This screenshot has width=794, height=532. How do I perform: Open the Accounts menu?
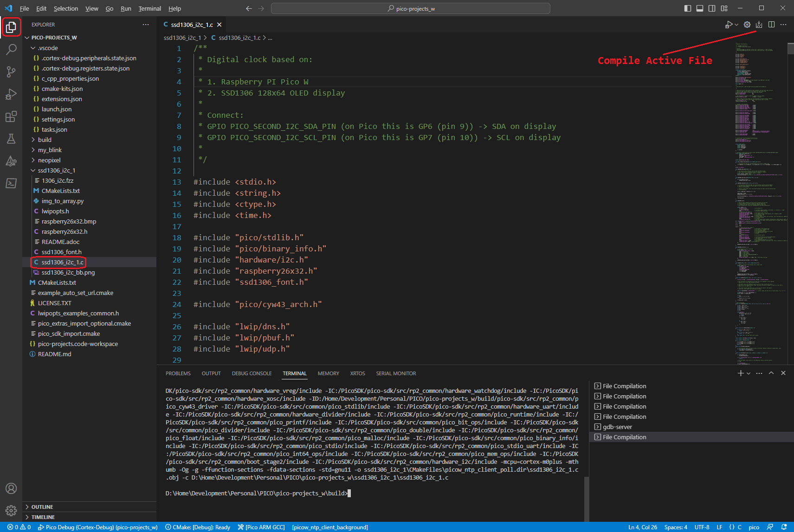click(11, 488)
